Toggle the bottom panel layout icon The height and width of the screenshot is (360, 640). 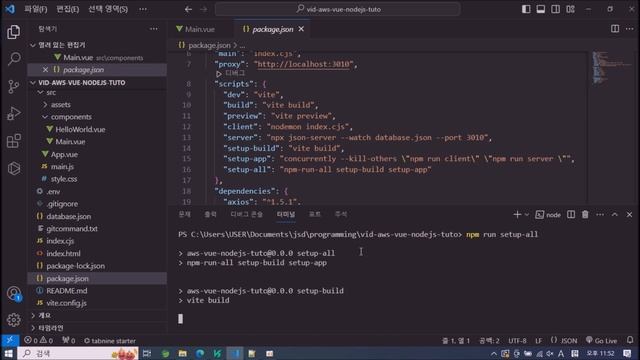[541, 9]
